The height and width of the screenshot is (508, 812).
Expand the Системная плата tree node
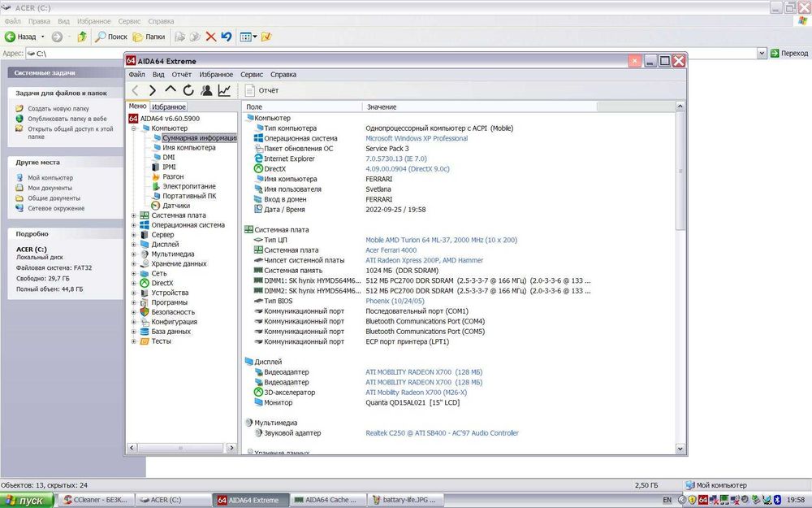pos(134,215)
